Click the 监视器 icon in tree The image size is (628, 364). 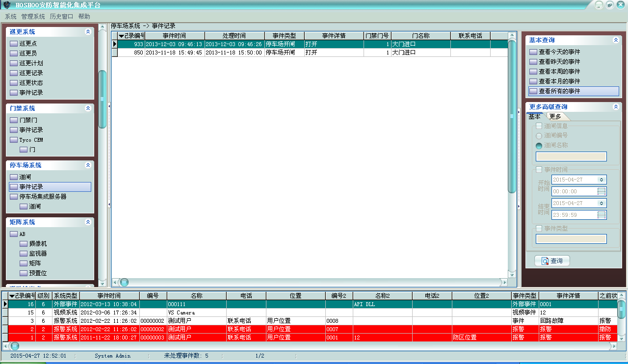23,254
